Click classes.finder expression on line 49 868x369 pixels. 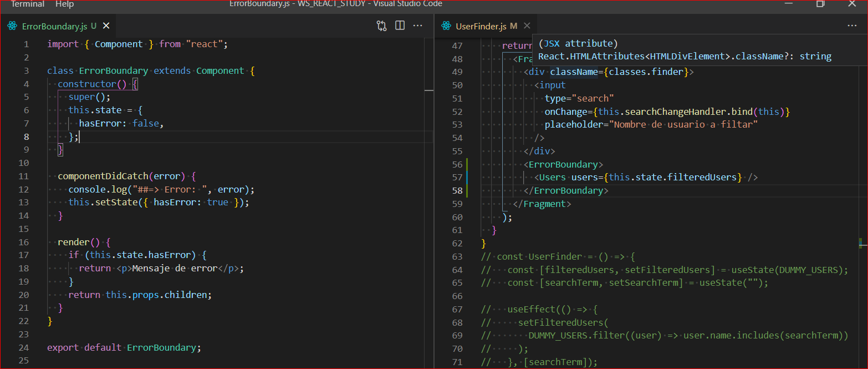tap(646, 72)
